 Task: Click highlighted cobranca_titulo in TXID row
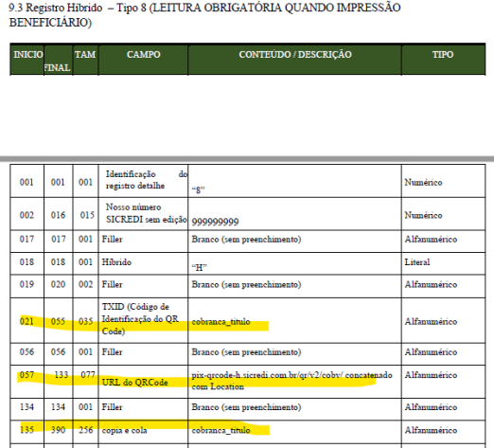pos(221,322)
